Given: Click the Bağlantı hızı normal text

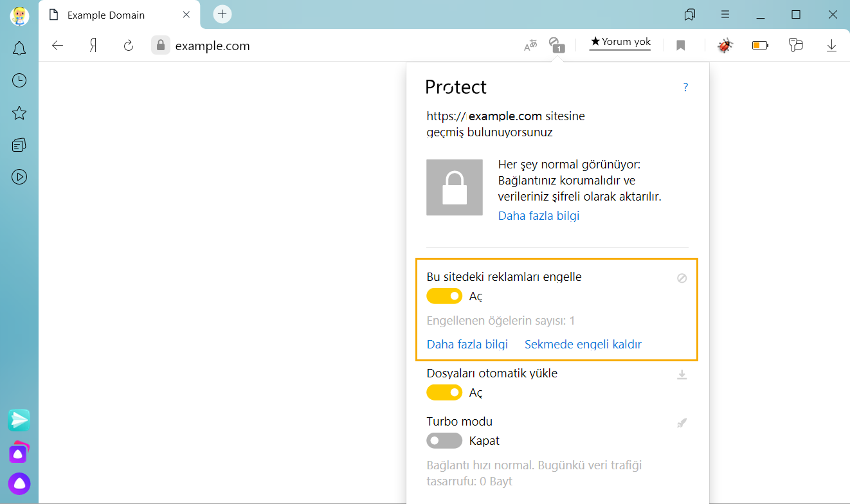Looking at the screenshot, I should click(534, 473).
